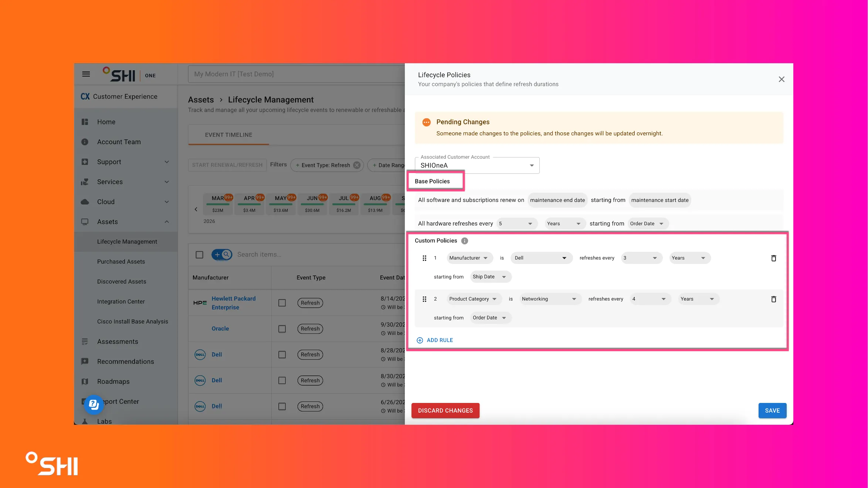Viewport: 868px width, 488px height.
Task: Click the Custom Policies info icon
Action: tap(465, 241)
